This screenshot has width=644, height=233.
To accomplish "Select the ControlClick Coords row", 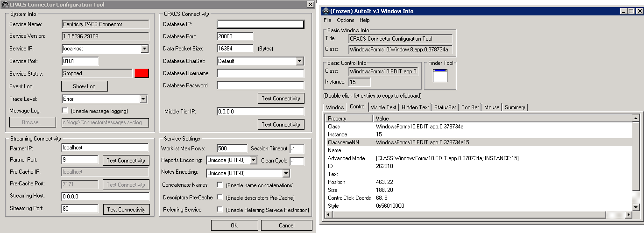I will [x=478, y=198].
